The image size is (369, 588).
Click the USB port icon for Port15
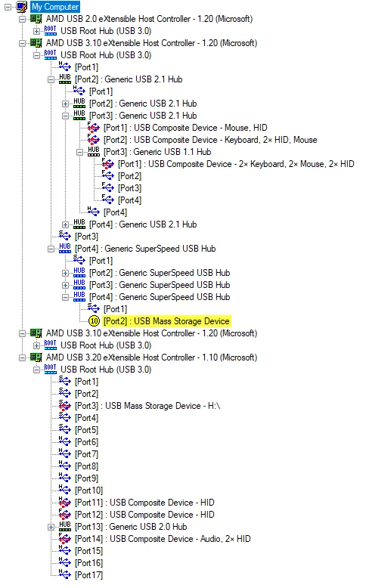click(x=64, y=550)
